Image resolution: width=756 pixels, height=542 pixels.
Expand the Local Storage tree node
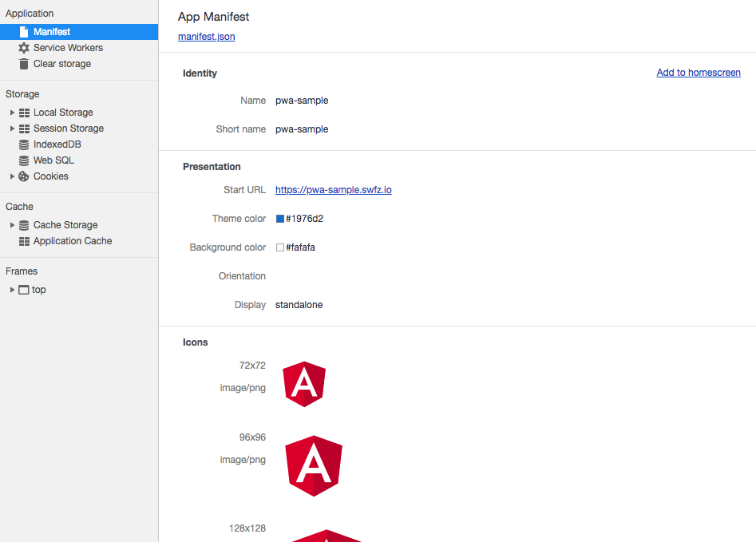click(x=12, y=113)
